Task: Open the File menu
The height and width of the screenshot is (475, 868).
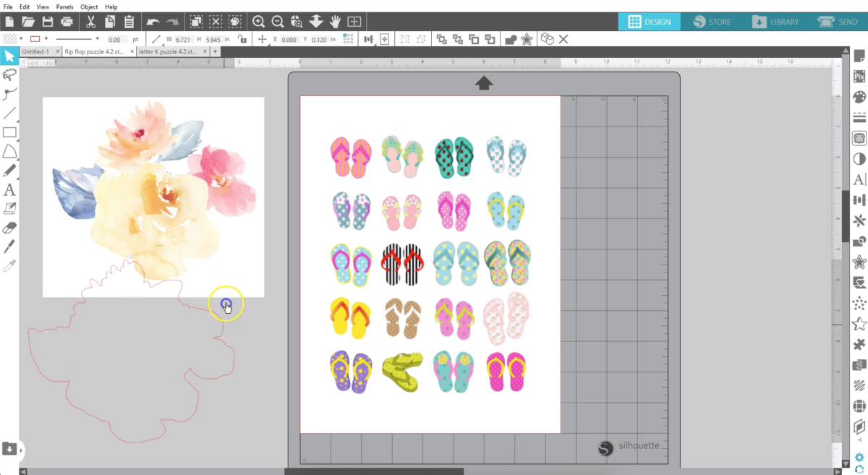Action: pyautogui.click(x=8, y=7)
